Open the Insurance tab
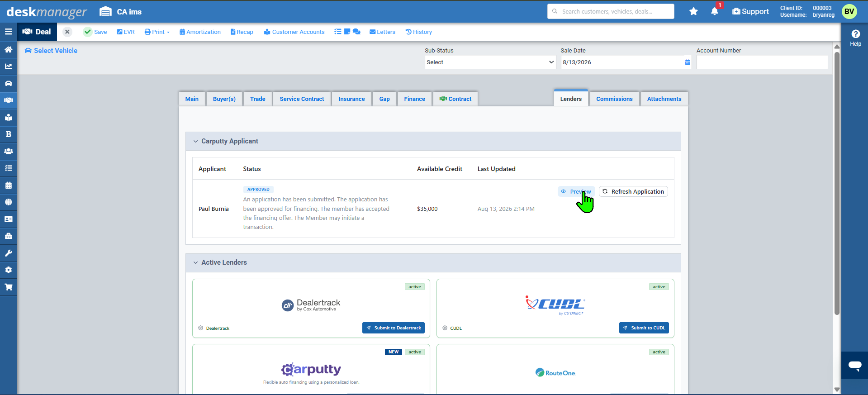 351,99
